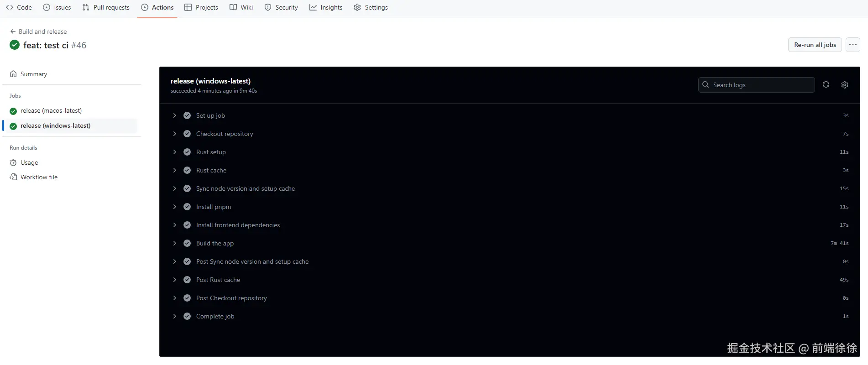Open the Projects tab
Screen dimensions: 868x365
pos(201,7)
